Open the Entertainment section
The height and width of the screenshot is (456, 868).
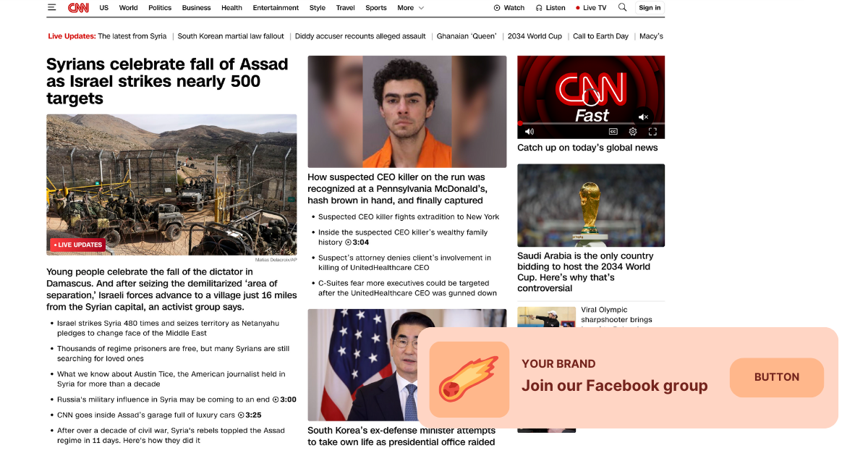coord(276,8)
